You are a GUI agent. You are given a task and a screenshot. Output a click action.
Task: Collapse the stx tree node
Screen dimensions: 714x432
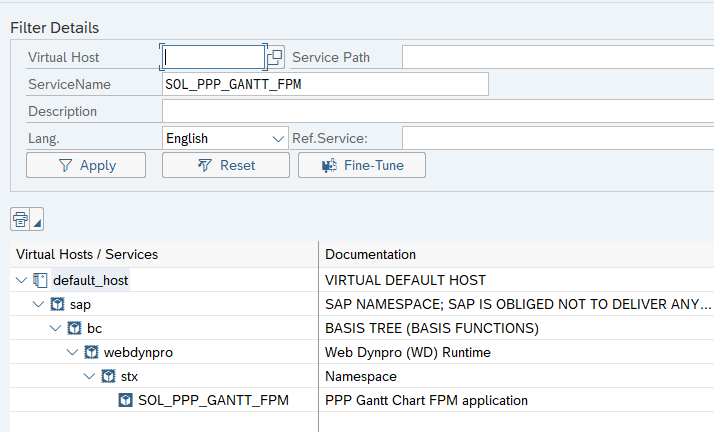click(x=90, y=376)
